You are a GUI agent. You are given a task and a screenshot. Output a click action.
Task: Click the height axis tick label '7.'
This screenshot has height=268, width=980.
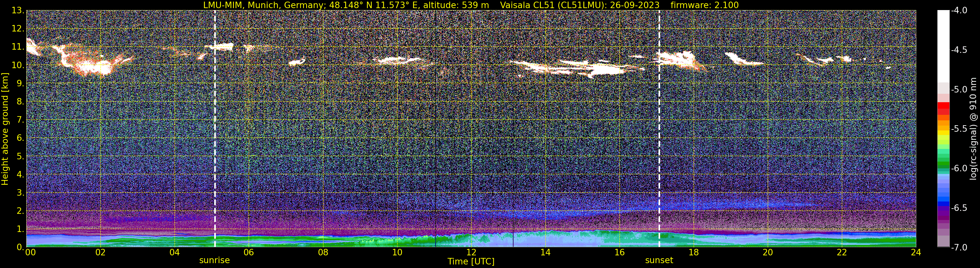tap(20, 120)
